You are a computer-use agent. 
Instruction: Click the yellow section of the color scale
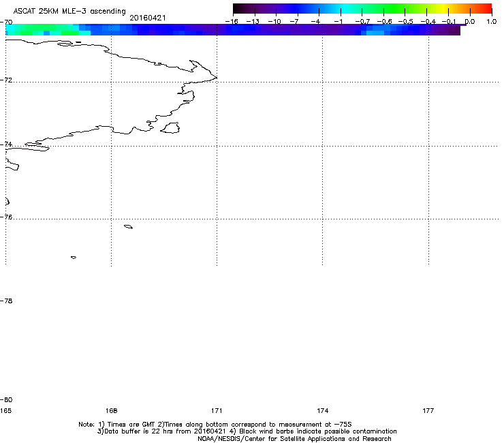point(445,9)
